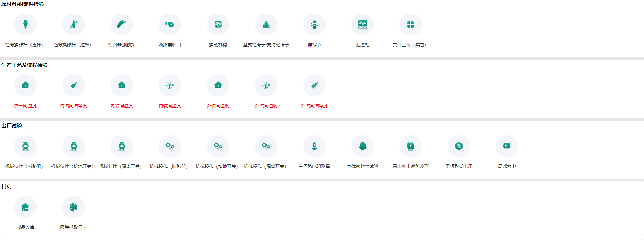Click the 雷电冲击试验波形 icon
Screen dimensions: 644x240
tap(410, 146)
